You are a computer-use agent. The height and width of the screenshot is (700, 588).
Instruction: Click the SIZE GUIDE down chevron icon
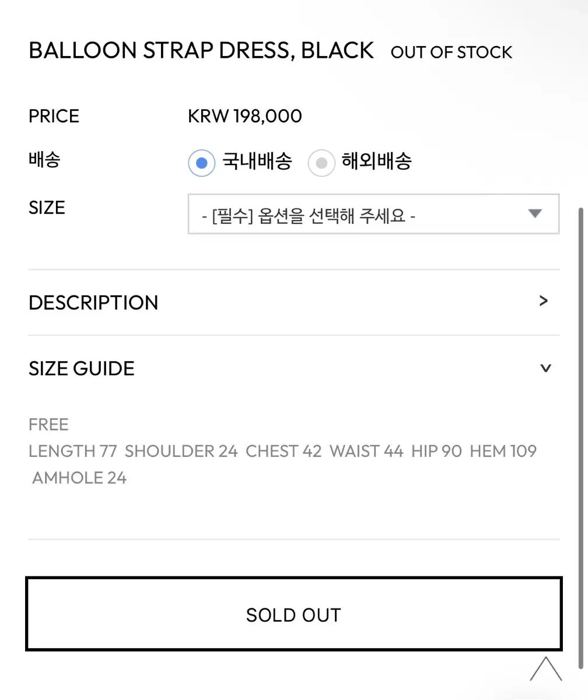coord(545,368)
